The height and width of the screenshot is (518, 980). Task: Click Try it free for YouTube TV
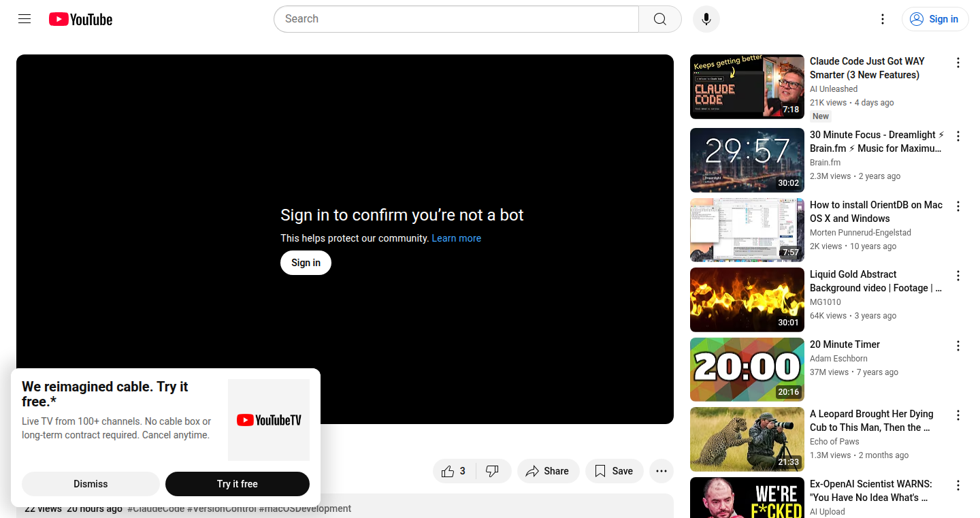coord(238,484)
